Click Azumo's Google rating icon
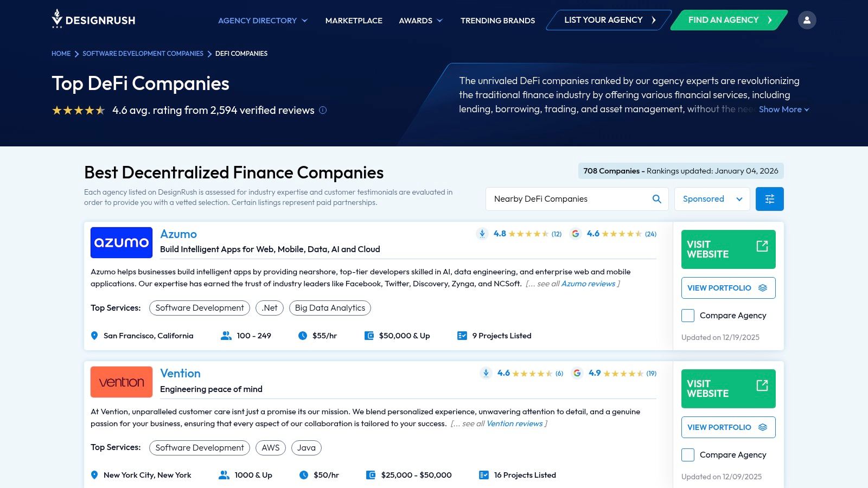The image size is (868, 488). (576, 234)
